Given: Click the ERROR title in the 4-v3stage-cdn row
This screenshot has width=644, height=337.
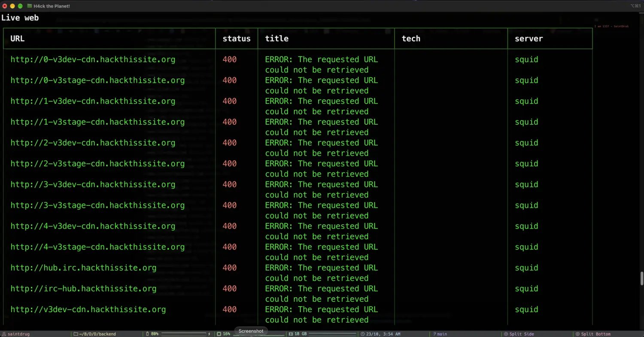Looking at the screenshot, I should [x=322, y=252].
